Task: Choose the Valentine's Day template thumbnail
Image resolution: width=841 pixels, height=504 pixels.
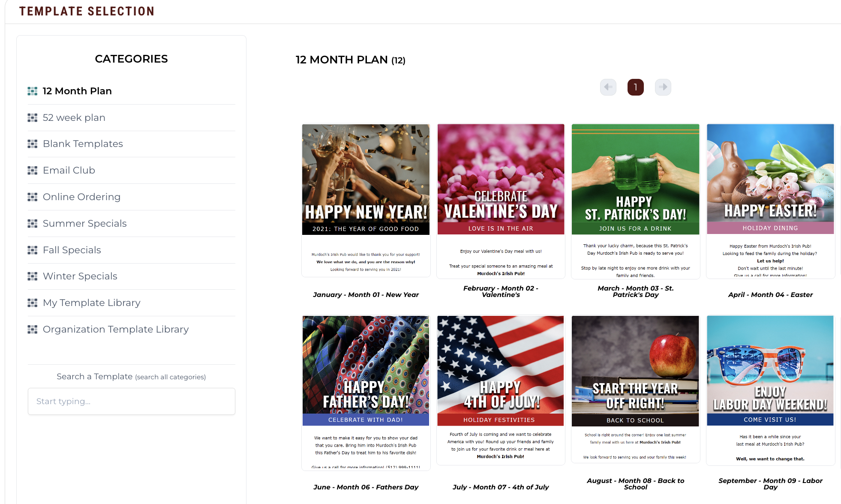Action: [501, 201]
